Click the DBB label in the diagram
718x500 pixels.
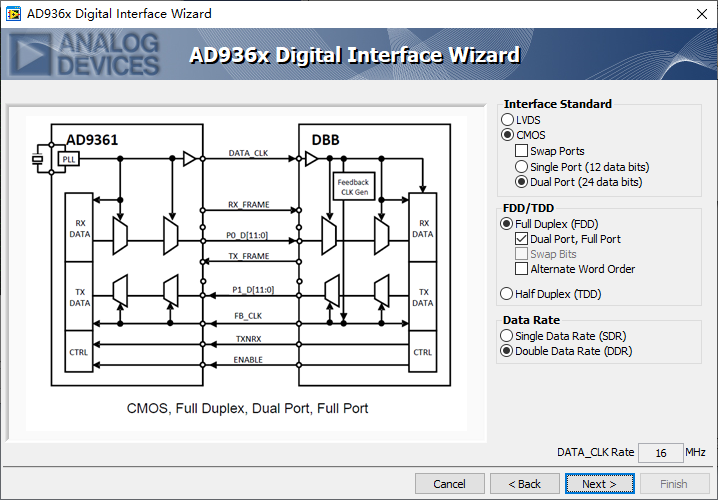click(x=326, y=140)
